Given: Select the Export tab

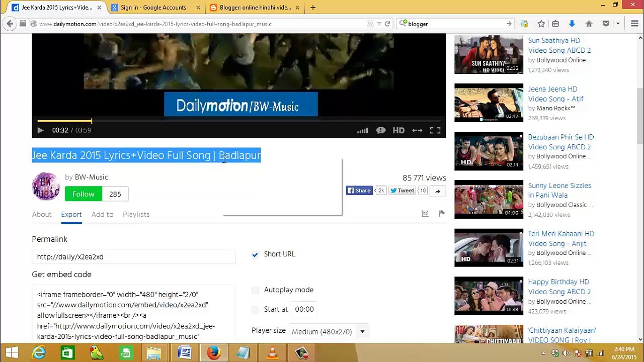Looking at the screenshot, I should click(71, 214).
